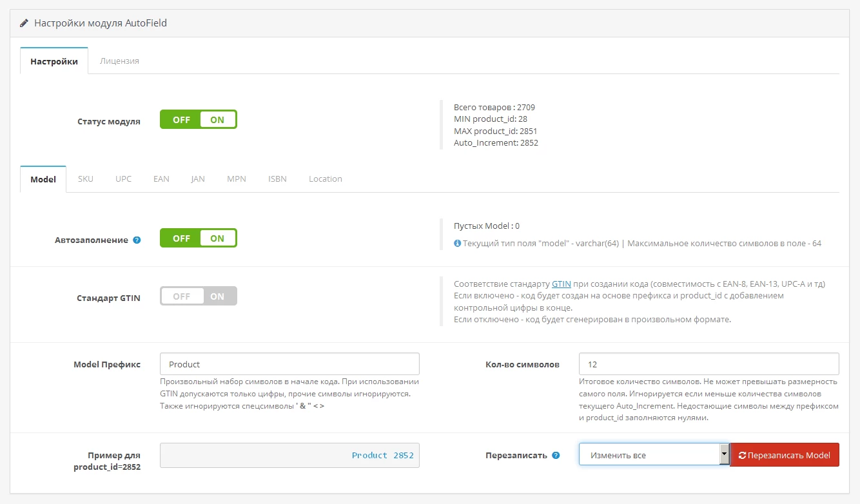Enable the Стандарт GTIN switch
This screenshot has height=504, width=860.
(x=199, y=296)
